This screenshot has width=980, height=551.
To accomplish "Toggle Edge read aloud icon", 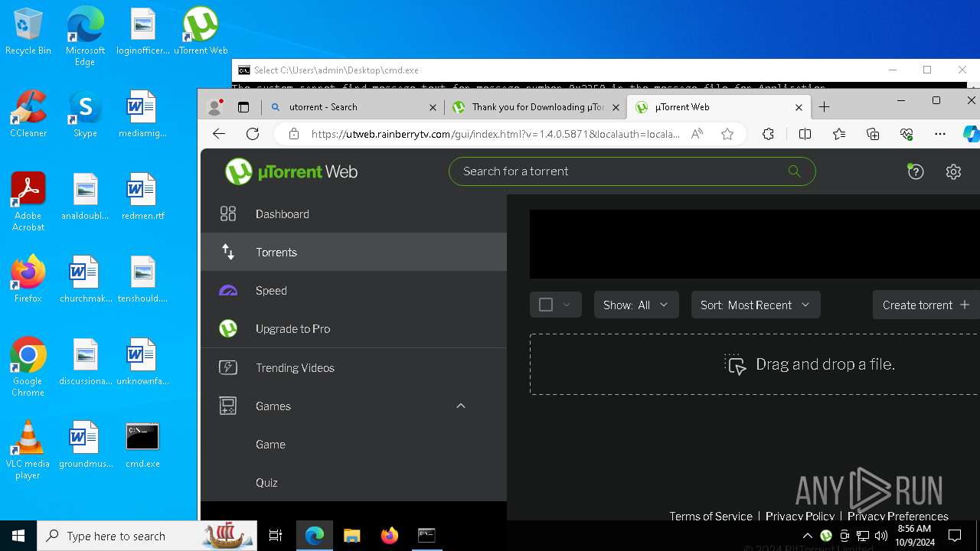I will pos(697,134).
